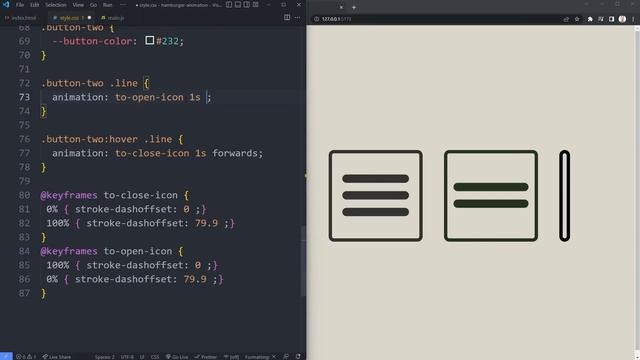
Task: Open the browser three-dot menu
Action: (633, 19)
